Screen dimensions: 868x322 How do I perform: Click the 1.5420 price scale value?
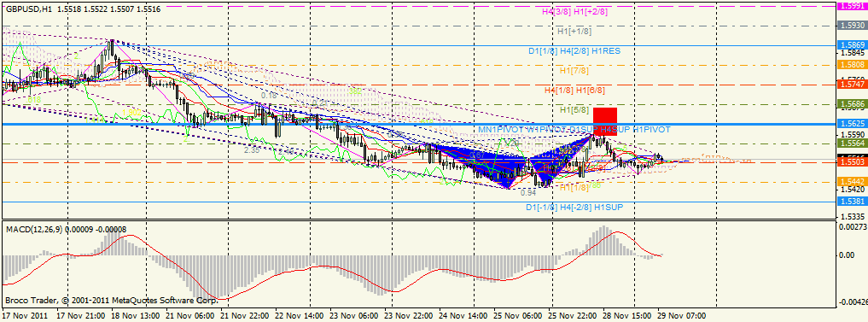coord(853,190)
